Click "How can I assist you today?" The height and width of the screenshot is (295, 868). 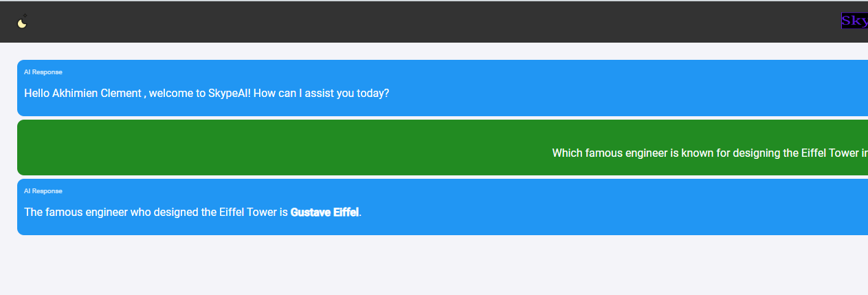(321, 93)
